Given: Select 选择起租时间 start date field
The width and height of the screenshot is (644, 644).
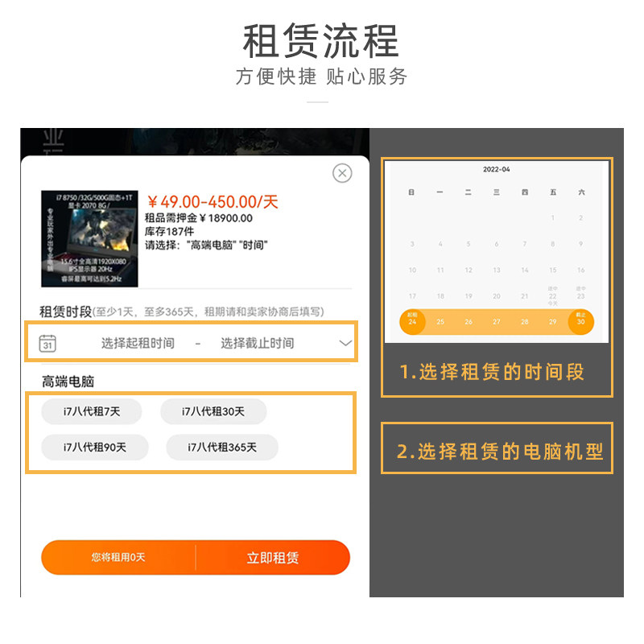Looking at the screenshot, I should 138,343.
